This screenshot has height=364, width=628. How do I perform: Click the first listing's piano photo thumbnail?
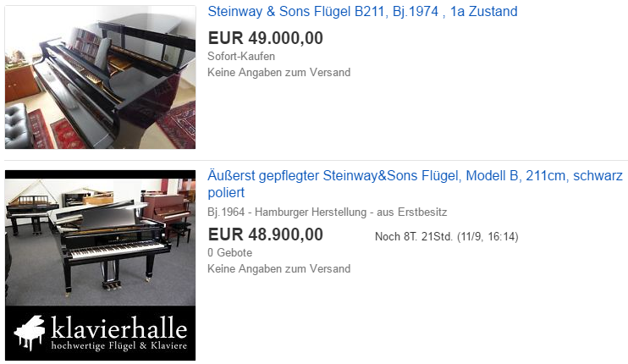(100, 77)
